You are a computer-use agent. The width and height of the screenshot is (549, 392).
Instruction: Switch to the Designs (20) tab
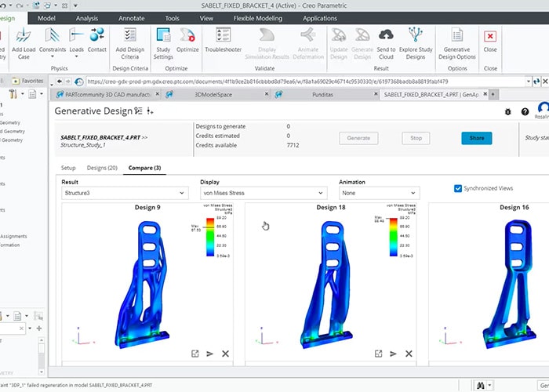point(102,168)
